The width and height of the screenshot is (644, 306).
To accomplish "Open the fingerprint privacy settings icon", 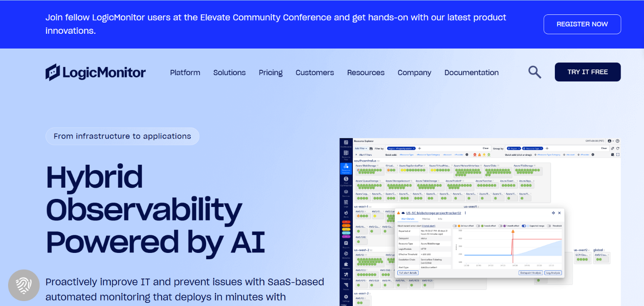I will tap(24, 285).
